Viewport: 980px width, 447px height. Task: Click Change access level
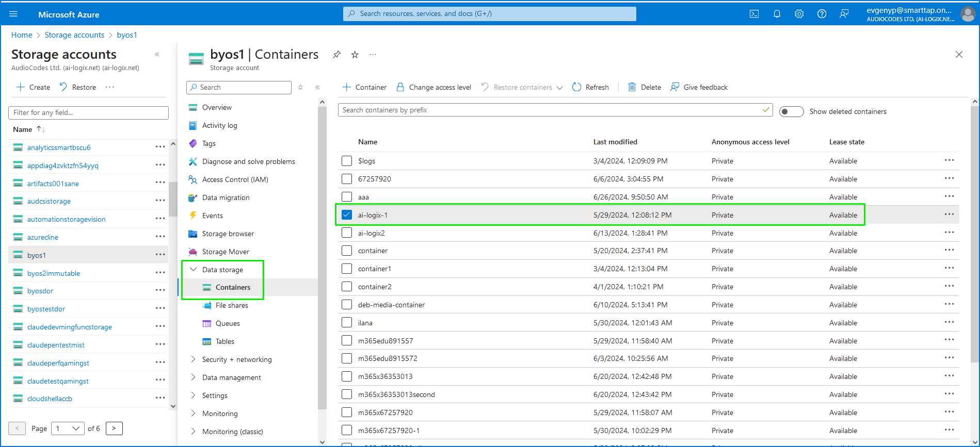pos(433,87)
